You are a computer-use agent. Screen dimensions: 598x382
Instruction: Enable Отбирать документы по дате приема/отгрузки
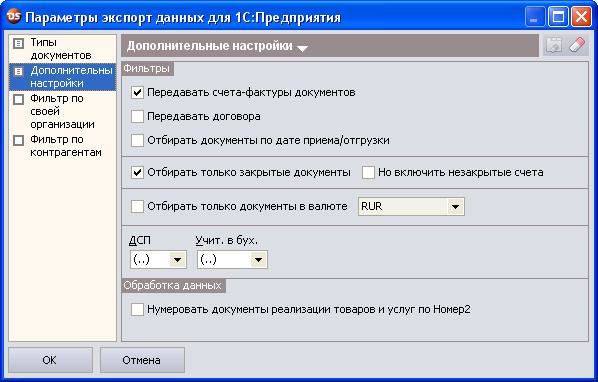click(x=137, y=140)
